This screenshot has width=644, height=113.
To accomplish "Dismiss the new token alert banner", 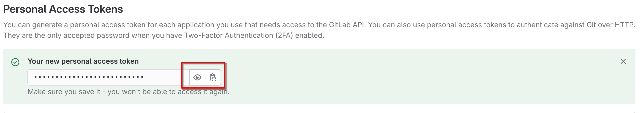I will coord(623,61).
